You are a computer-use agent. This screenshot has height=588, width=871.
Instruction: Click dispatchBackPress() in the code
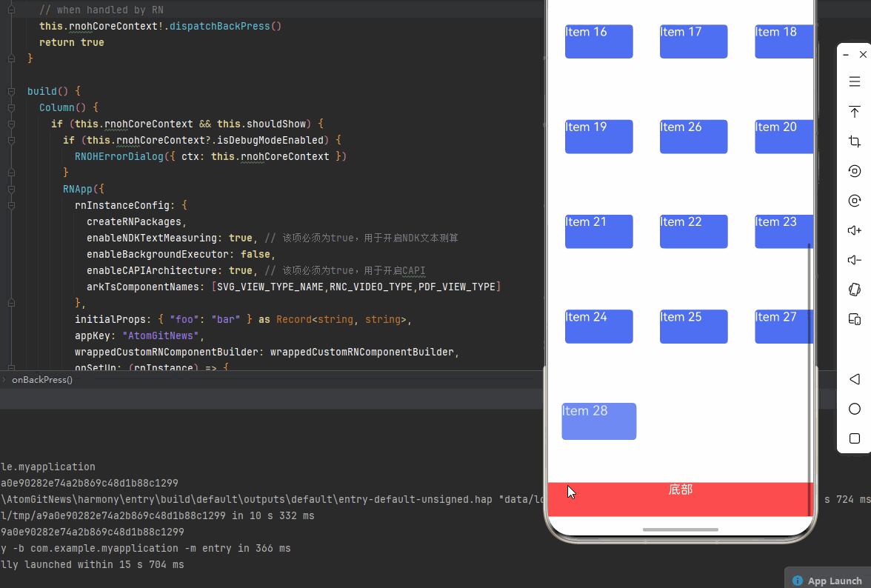click(x=225, y=26)
